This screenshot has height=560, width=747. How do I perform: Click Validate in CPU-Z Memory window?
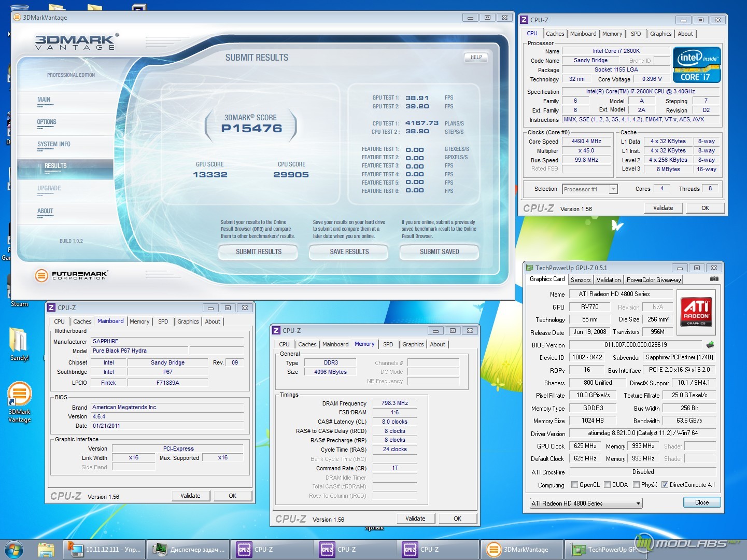[x=415, y=519]
